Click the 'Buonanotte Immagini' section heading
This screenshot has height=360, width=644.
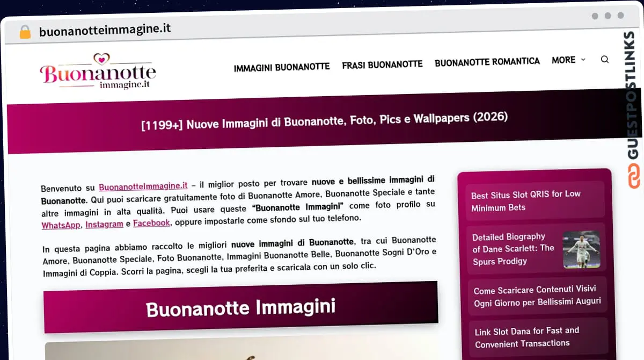[x=240, y=308]
